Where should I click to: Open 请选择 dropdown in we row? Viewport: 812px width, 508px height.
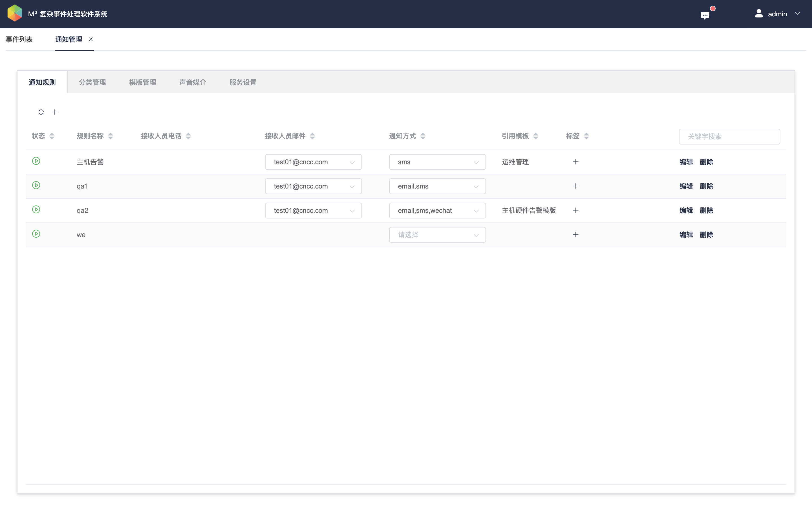(x=437, y=235)
